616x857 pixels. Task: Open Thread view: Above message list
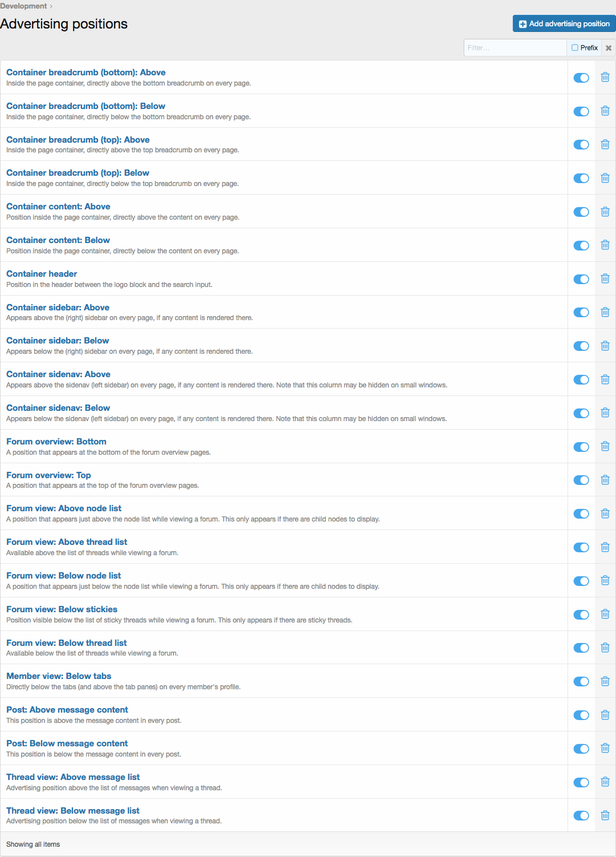[x=73, y=777]
